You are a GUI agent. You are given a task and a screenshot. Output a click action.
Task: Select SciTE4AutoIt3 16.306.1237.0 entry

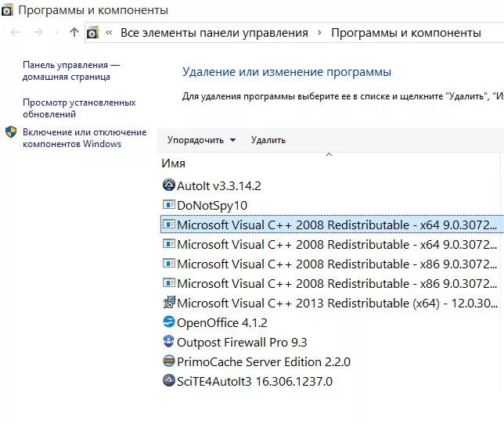pyautogui.click(x=247, y=381)
